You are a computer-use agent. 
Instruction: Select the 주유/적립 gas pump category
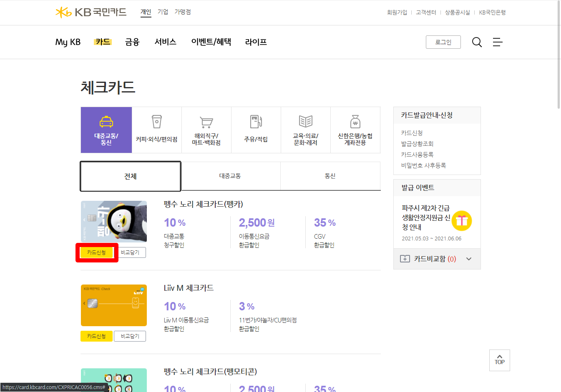click(x=256, y=130)
